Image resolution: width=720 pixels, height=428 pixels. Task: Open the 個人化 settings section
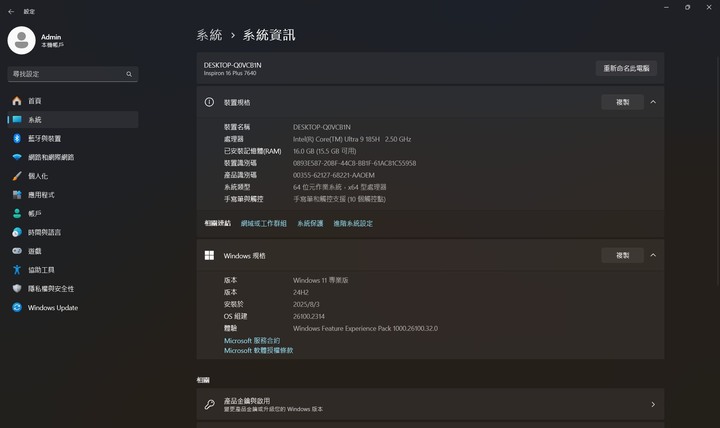pos(73,176)
